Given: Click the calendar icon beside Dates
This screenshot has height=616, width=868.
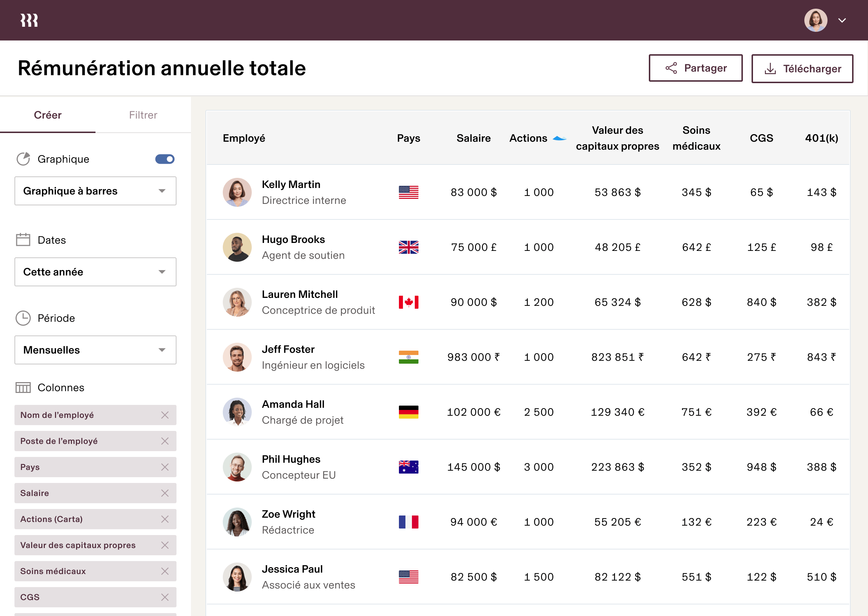Looking at the screenshot, I should (x=23, y=240).
